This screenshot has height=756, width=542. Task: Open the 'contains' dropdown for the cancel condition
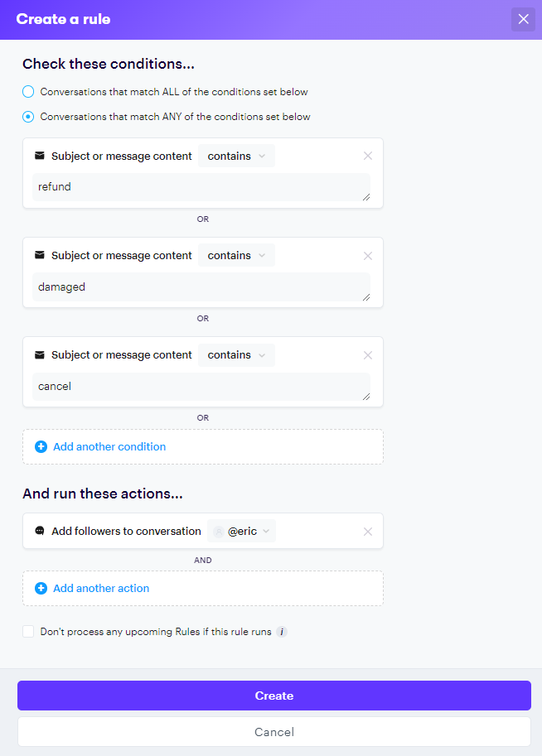236,355
